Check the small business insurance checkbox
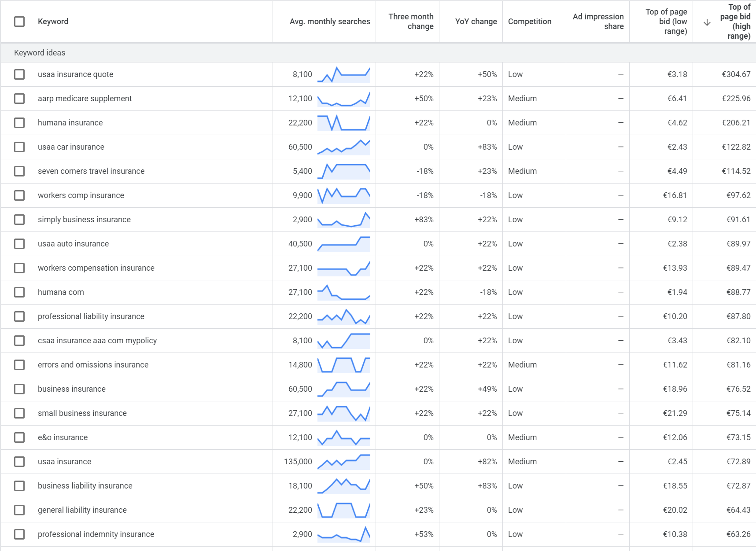The height and width of the screenshot is (551, 756). pyautogui.click(x=19, y=413)
